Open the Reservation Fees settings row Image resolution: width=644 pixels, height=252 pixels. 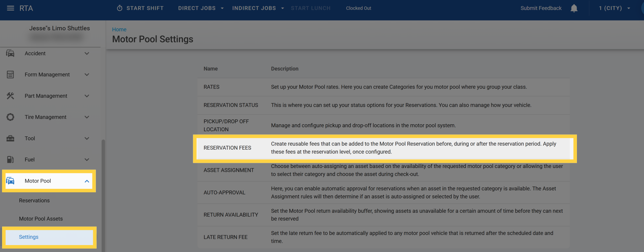click(x=227, y=148)
